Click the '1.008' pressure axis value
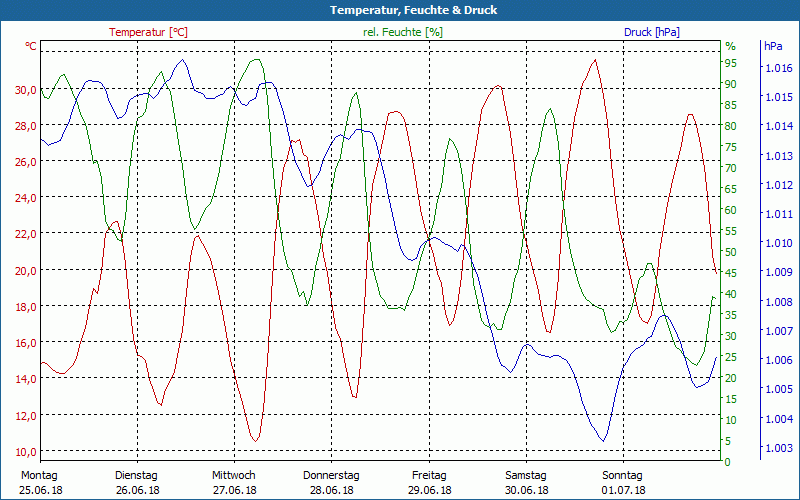The width and height of the screenshot is (800, 500). pos(779,302)
